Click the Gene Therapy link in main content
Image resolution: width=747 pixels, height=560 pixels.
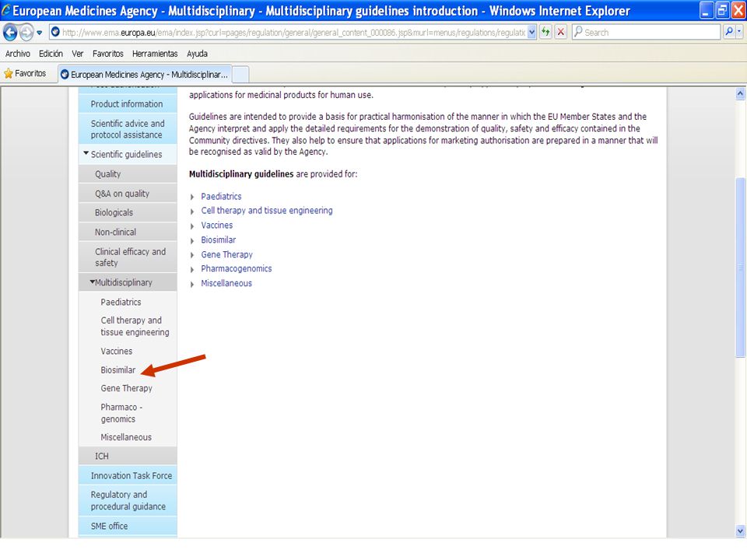[x=226, y=255]
